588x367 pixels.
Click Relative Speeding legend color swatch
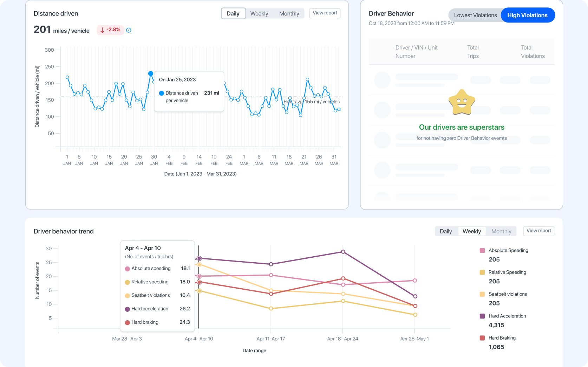[482, 272]
